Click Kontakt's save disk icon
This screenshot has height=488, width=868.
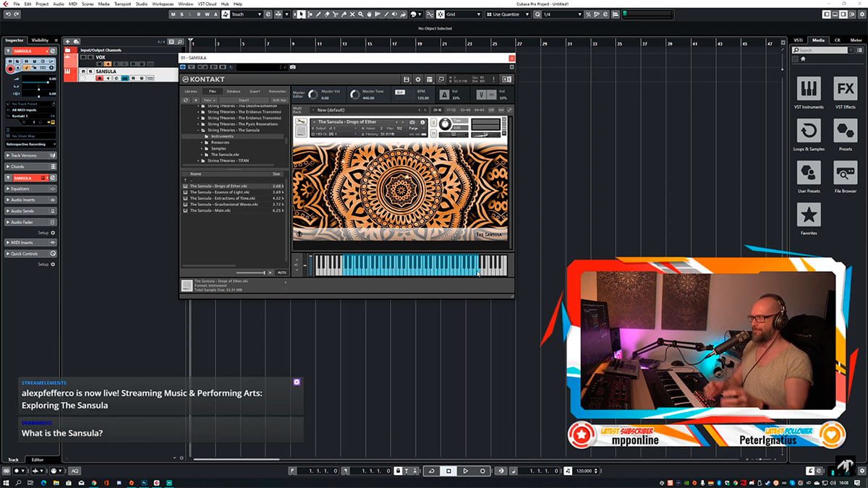(x=407, y=79)
